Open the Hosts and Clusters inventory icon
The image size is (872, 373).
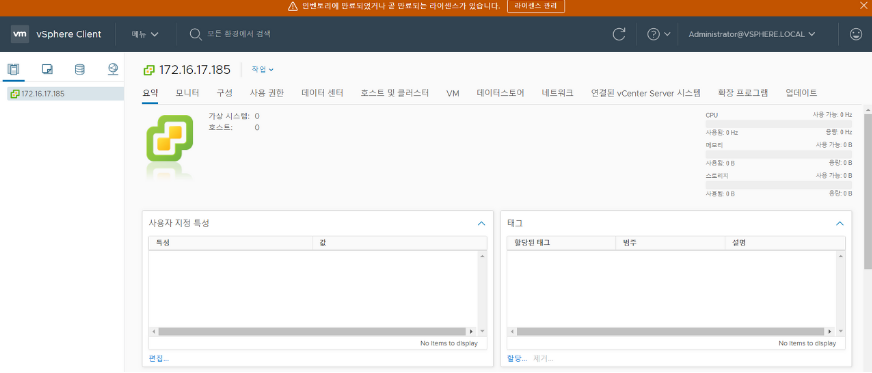tap(13, 69)
